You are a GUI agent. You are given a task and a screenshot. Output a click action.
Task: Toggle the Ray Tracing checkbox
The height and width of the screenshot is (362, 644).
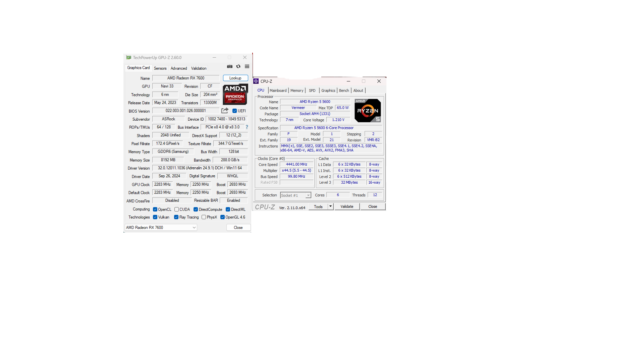(176, 217)
